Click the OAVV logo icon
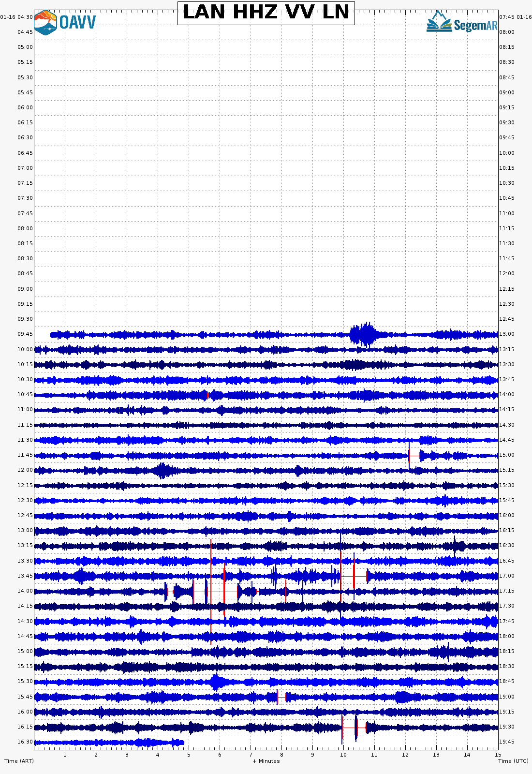Screen dimensions: 532x774 (x=45, y=23)
